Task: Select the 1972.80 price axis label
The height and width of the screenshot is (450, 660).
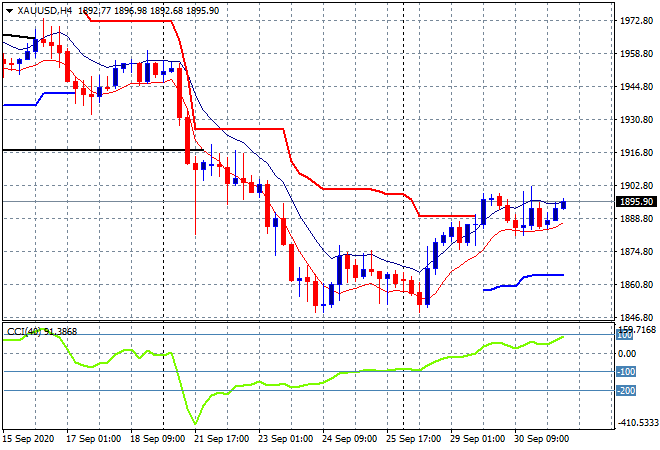Action: 637,21
